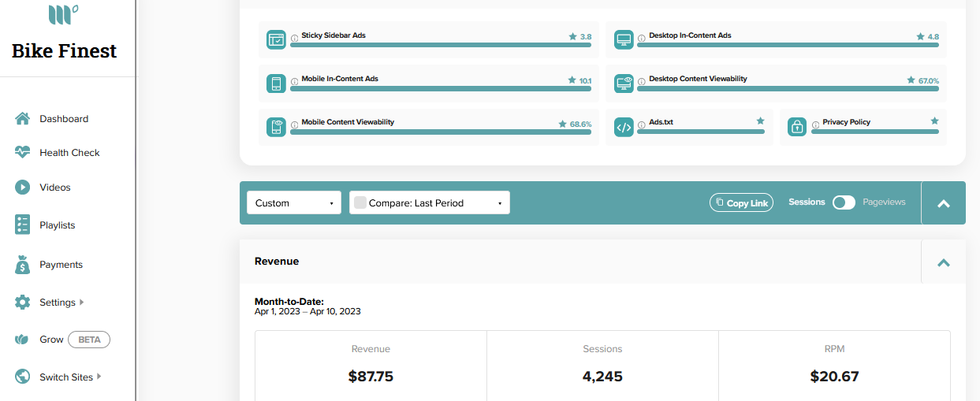Open the Compare: Last Period dropdown arrow
This screenshot has width=980, height=401.
tap(500, 203)
